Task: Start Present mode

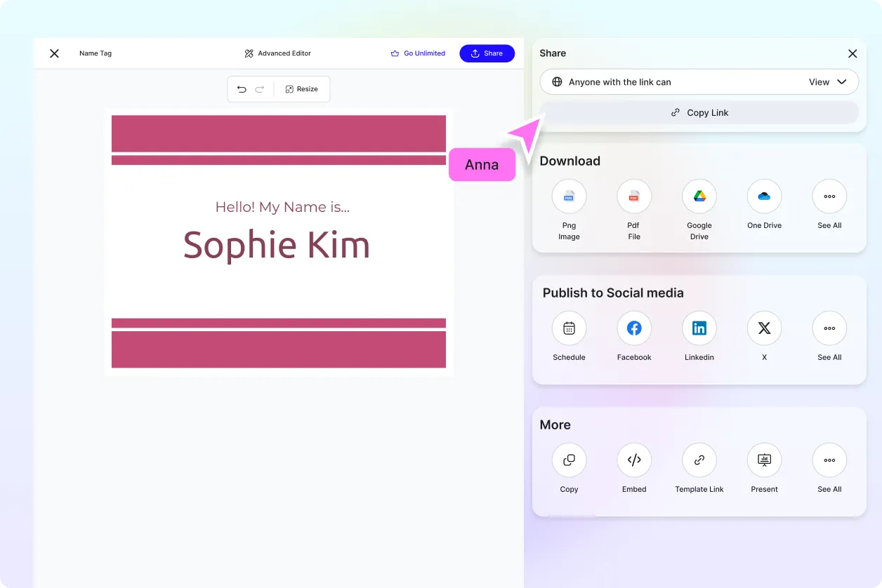Action: pos(764,460)
